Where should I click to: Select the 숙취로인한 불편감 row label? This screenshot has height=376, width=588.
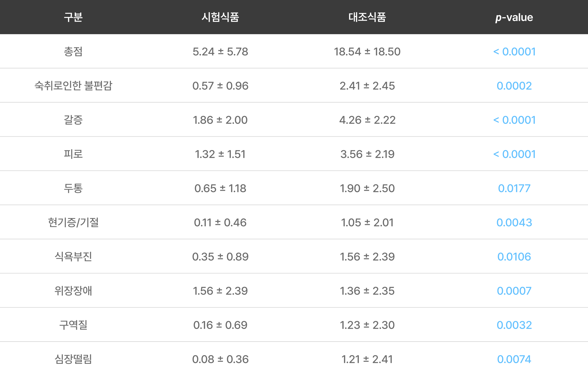73,86
